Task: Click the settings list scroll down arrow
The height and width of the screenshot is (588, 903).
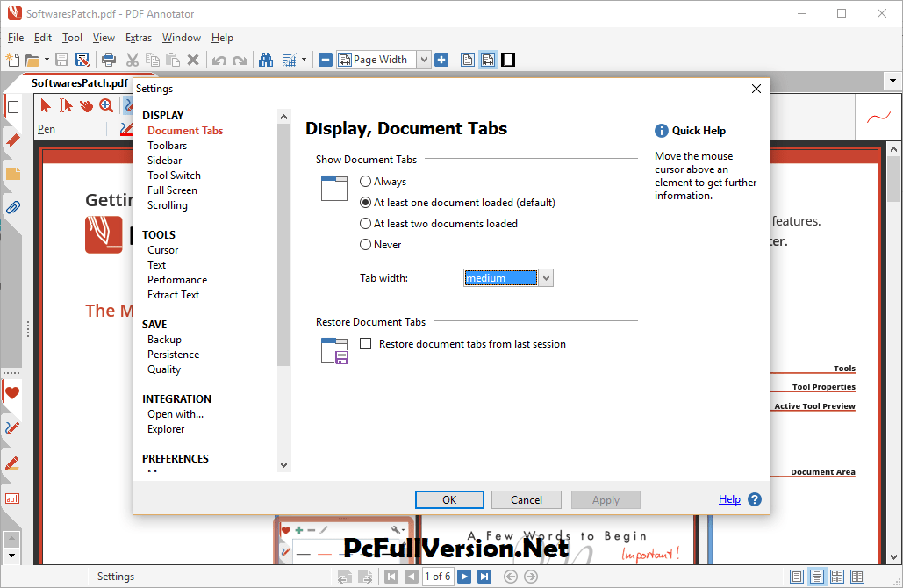Action: pyautogui.click(x=283, y=465)
